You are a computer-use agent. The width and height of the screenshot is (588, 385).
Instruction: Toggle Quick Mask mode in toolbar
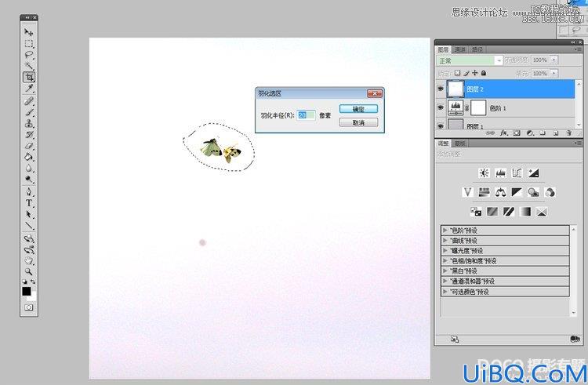coord(29,307)
